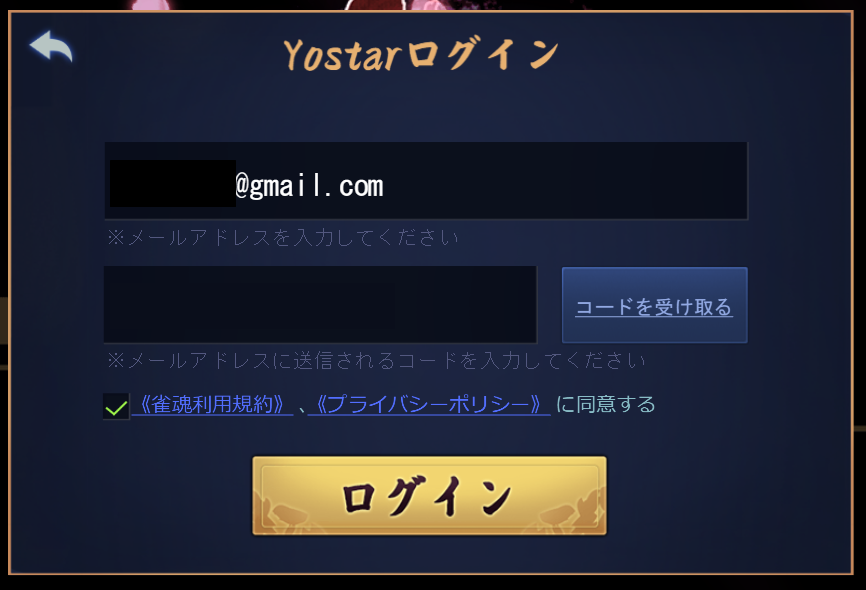866x590 pixels.
Task: Click the blank panel area below ログイン button
Action: (429, 554)
